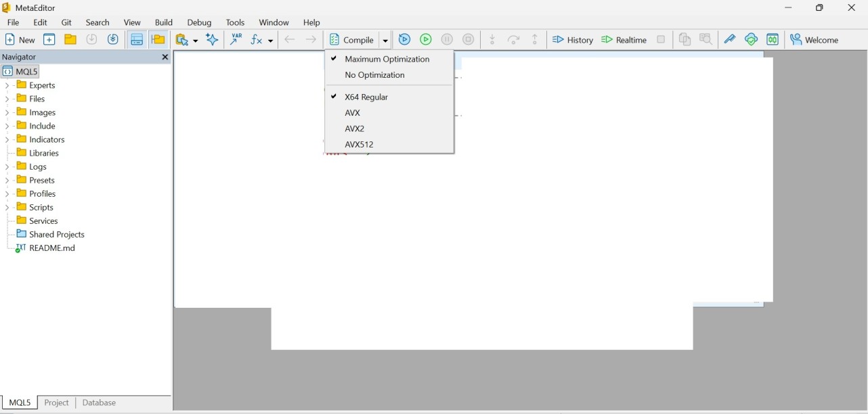This screenshot has width=868, height=414.
Task: Click the navigate back arrow
Action: click(x=290, y=40)
